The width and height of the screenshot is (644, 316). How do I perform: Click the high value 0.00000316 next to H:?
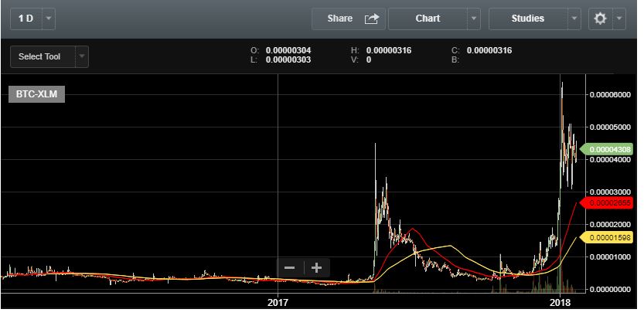pyautogui.click(x=389, y=50)
